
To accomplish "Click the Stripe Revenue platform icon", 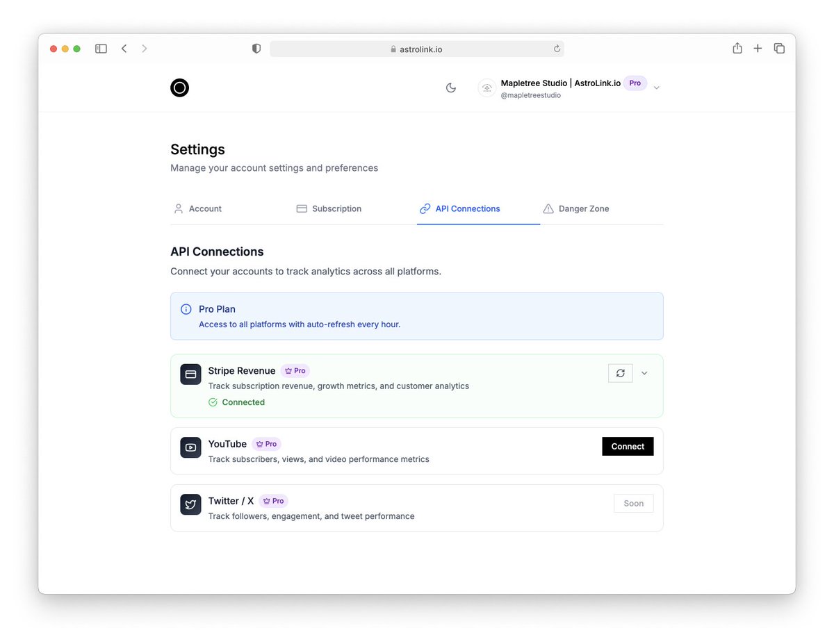I will (190, 374).
